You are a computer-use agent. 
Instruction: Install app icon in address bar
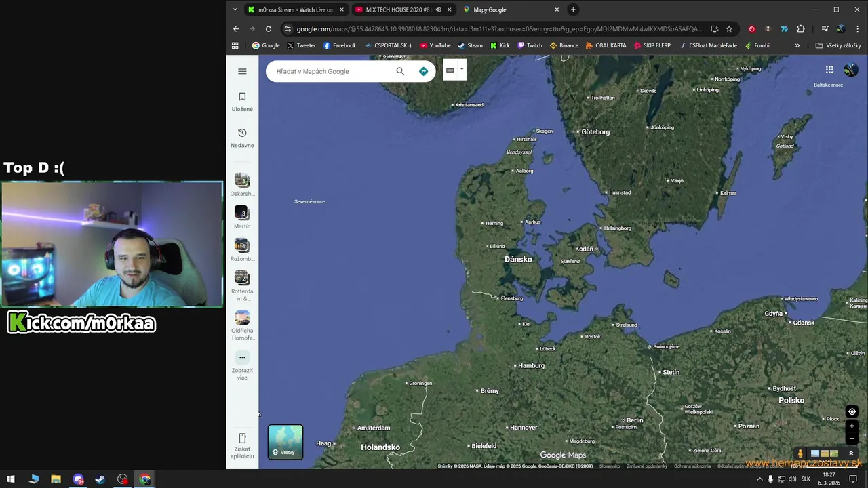[x=714, y=28]
